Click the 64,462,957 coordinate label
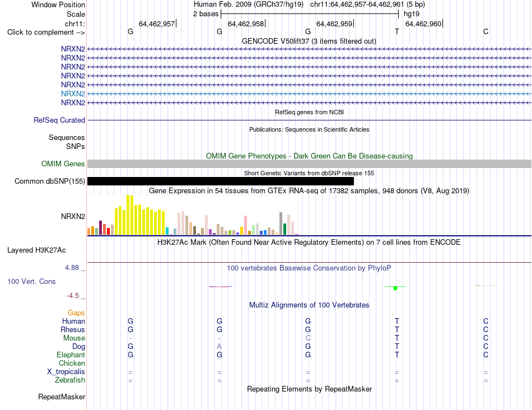 [x=157, y=24]
